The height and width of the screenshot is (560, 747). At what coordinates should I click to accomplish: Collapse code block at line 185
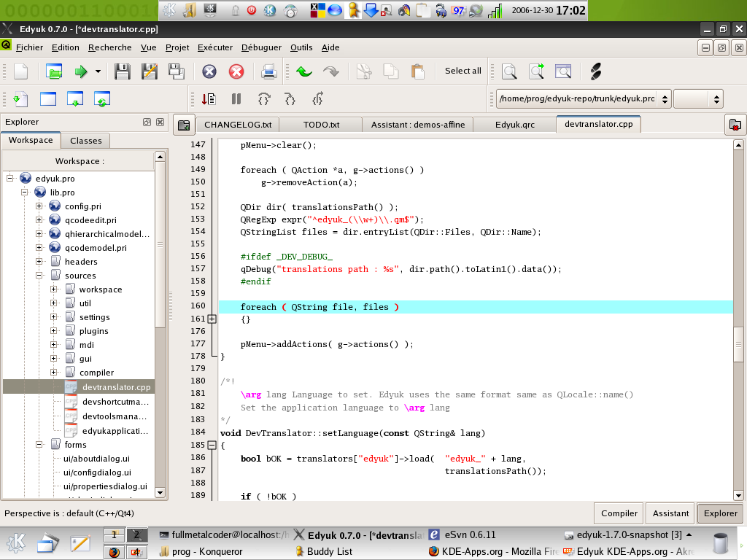click(212, 446)
